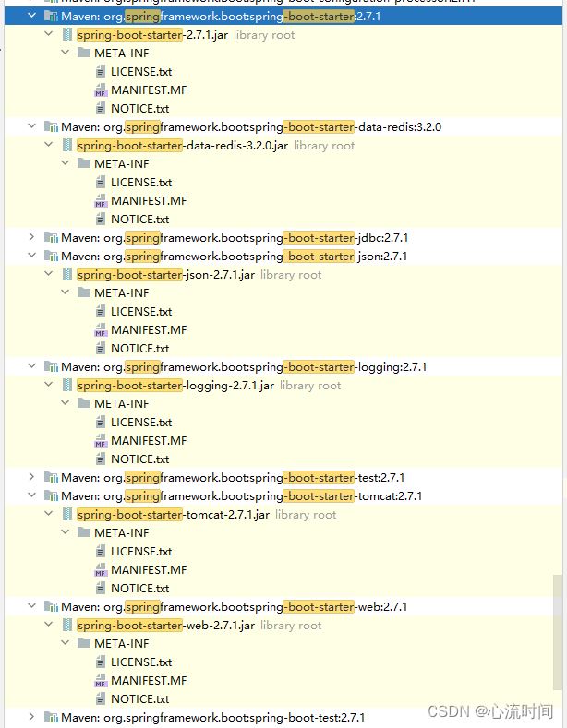Select the spring-boot-starter-tomcat-2.7.1.jar library root row
Screen dimensions: 567x728
pos(283,515)
